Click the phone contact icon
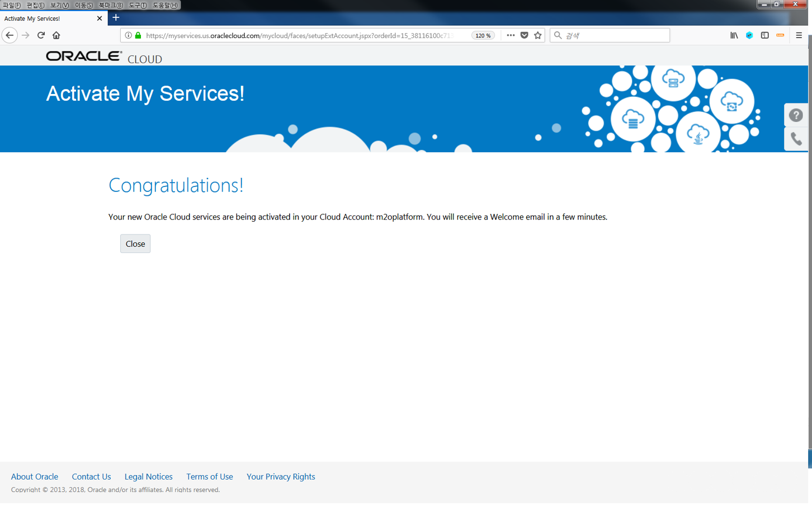Image resolution: width=812 pixels, height=506 pixels. coord(796,139)
